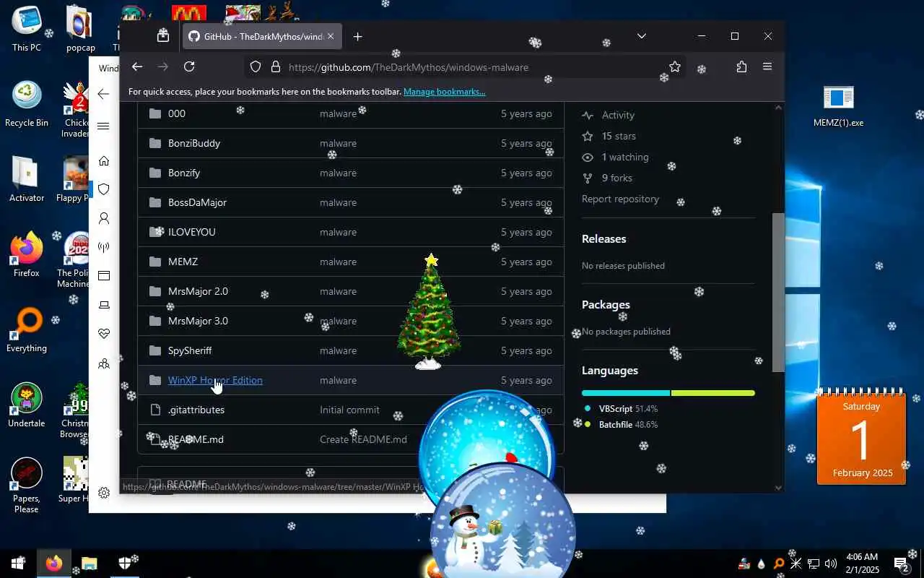Open Firewall network icon in Windows Security

[104, 247]
